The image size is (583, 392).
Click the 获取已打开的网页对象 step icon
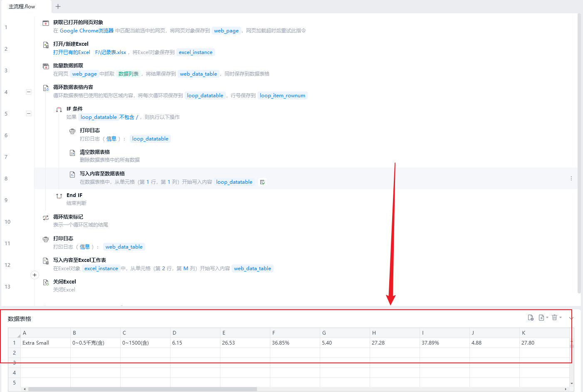[x=46, y=23]
